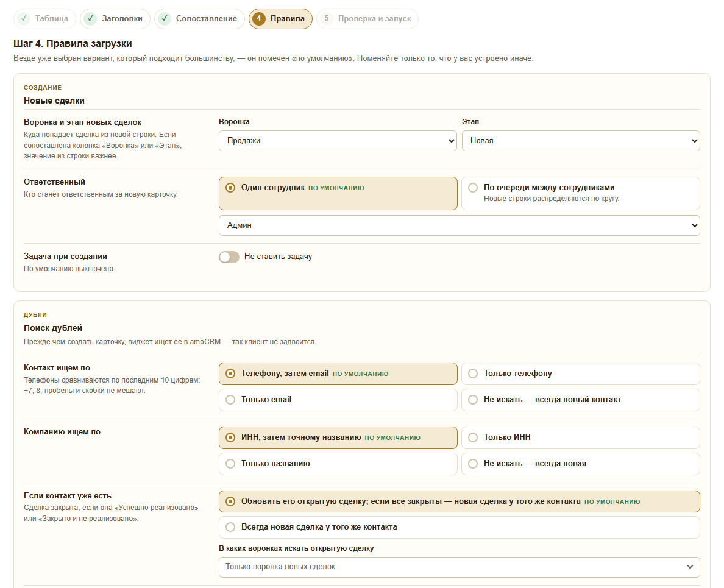Choose «Всегда новая сделка у того же контакта»
The width and height of the screenshot is (724, 588).
tap(460, 527)
